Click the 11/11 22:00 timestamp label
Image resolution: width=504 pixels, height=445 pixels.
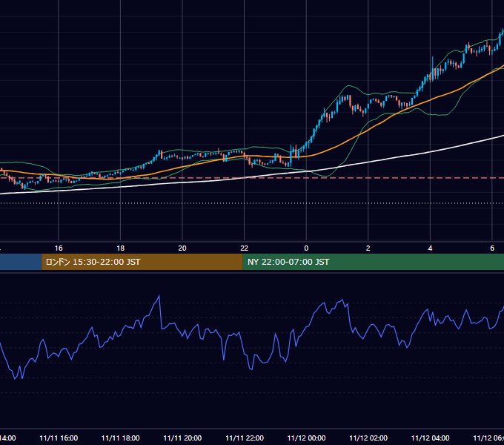[245, 438]
